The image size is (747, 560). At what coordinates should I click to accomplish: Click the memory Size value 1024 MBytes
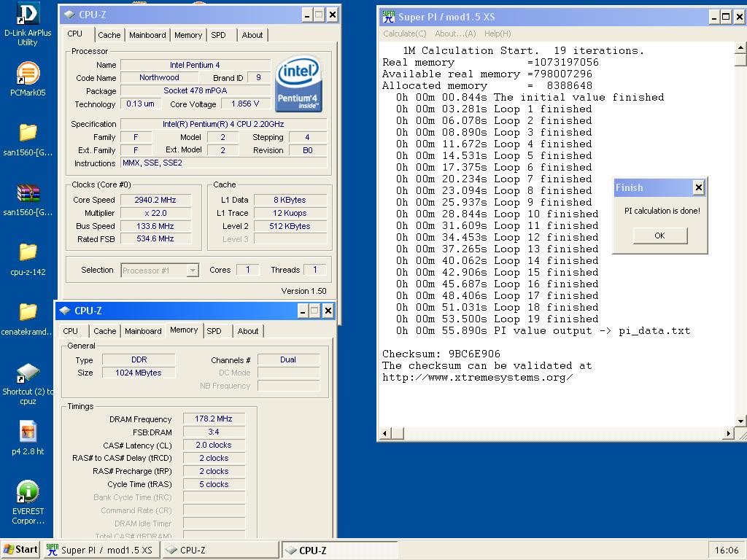(x=138, y=373)
